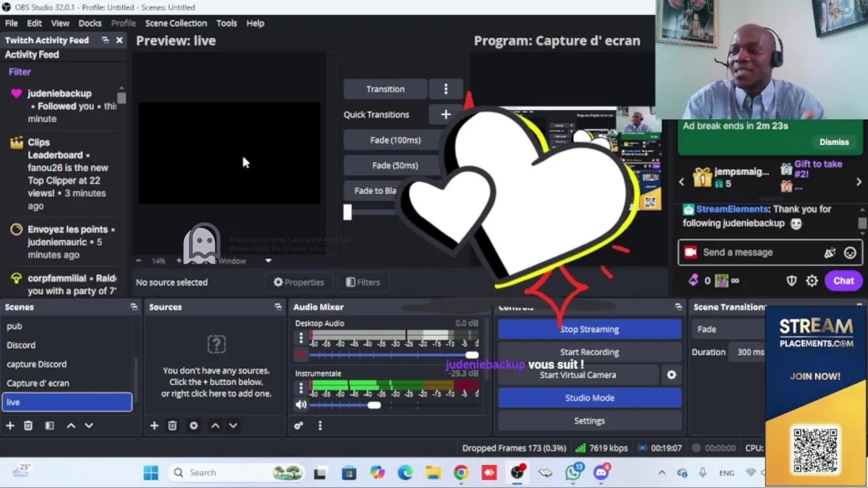This screenshot has height=488, width=868.
Task: Open Audio Mixer dock options menu
Action: pyautogui.click(x=320, y=426)
